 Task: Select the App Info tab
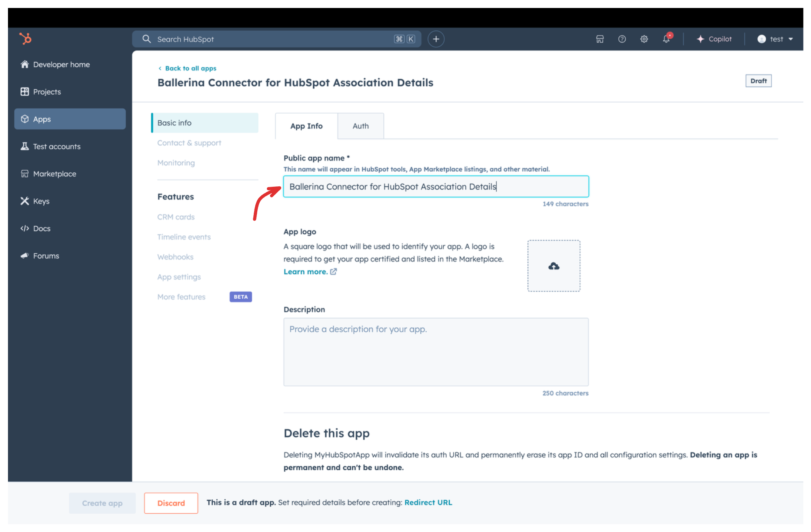tap(306, 126)
